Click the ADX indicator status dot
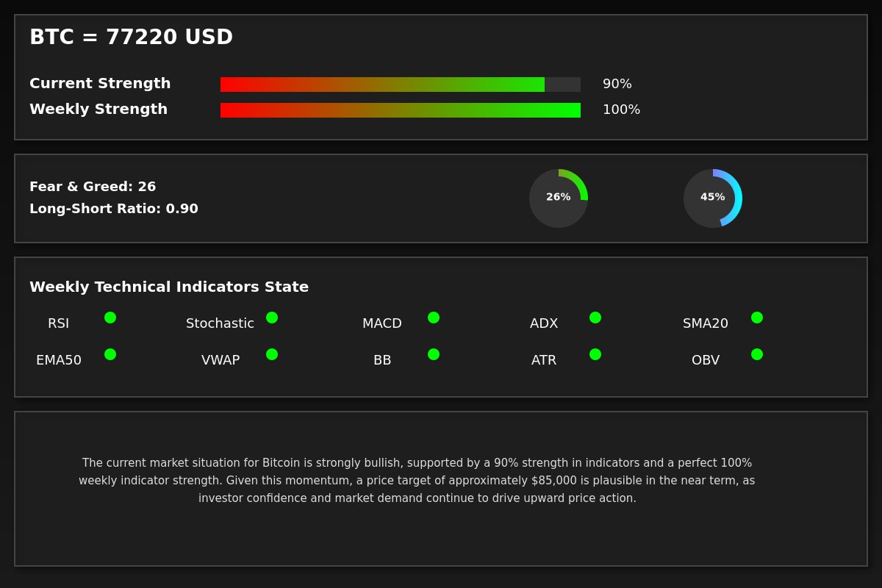Image resolution: width=882 pixels, height=588 pixels. [595, 318]
